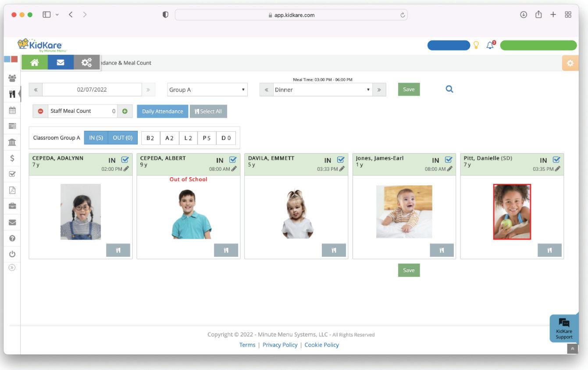Edit James-Earl Jones's 08:00 AM time pencil
The image size is (588, 370).
click(450, 169)
